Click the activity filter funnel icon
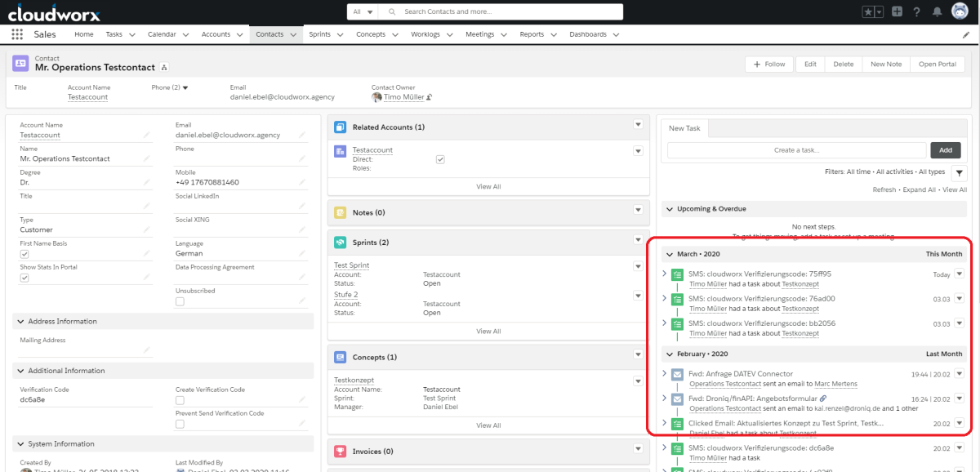980x472 pixels. tap(959, 172)
